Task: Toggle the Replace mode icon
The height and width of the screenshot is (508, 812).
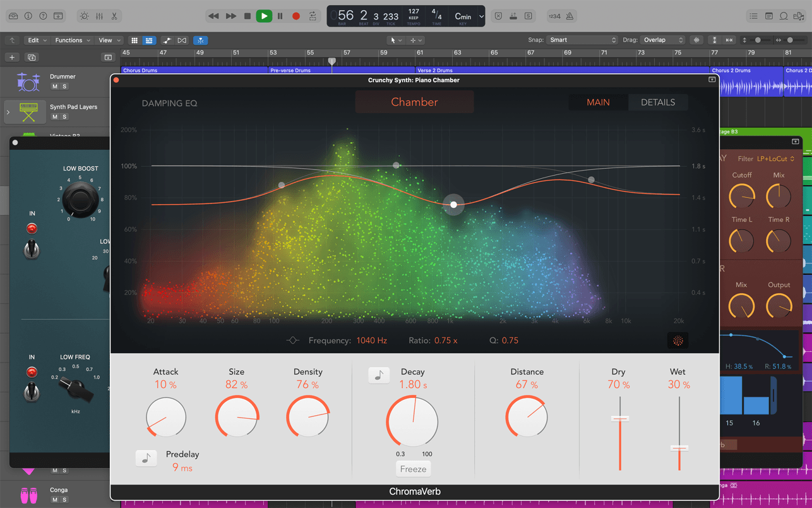Action: pos(498,16)
